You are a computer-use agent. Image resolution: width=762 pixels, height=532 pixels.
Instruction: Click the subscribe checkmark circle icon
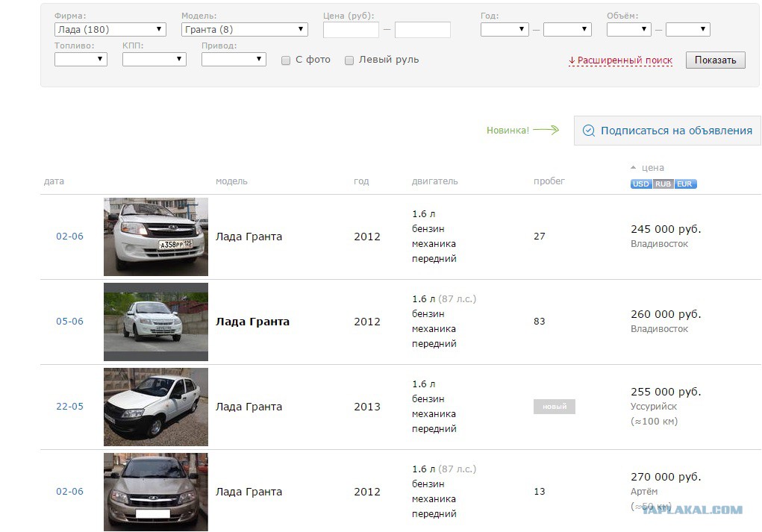pyautogui.click(x=589, y=131)
